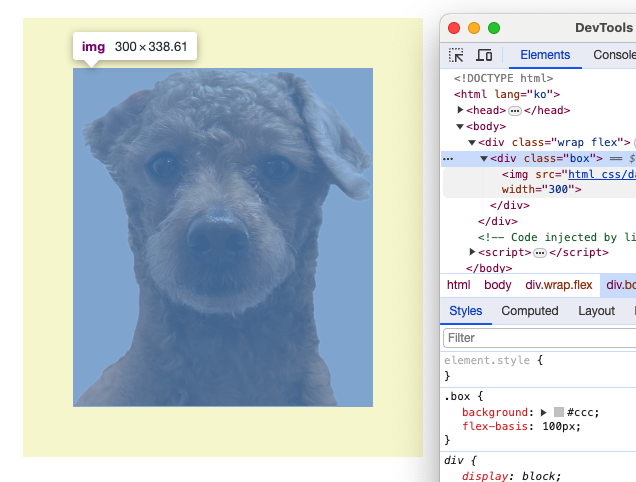Close the DevTools window with red button
Viewport: 636px width, 482px height.
tap(454, 28)
